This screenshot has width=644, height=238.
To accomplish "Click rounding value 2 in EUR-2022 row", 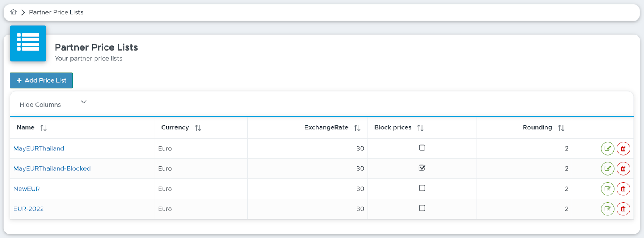I will pos(566,209).
